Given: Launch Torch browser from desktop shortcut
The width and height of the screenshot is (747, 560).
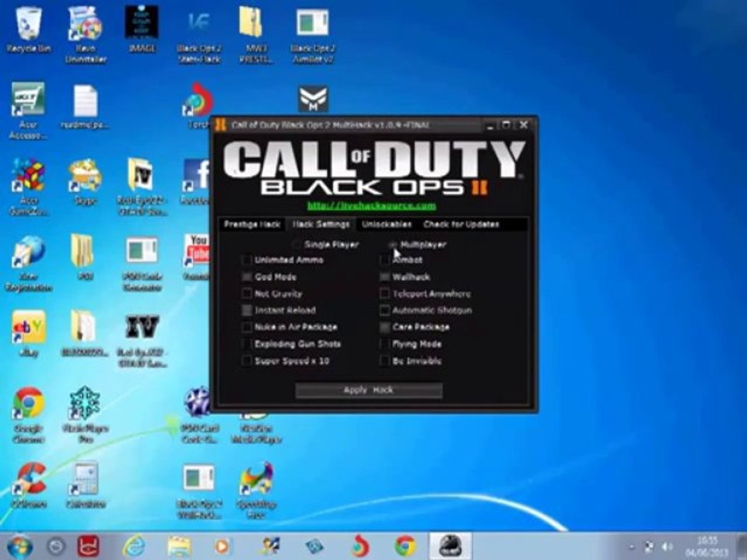Looking at the screenshot, I should pos(198,106).
